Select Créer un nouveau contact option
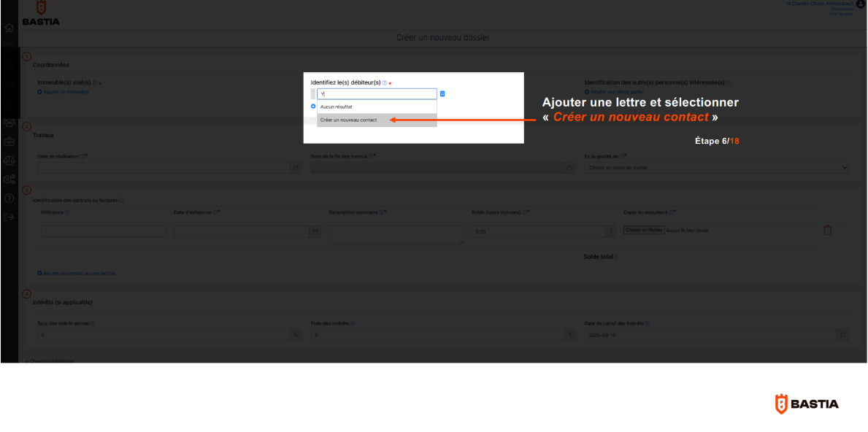 pyautogui.click(x=377, y=120)
